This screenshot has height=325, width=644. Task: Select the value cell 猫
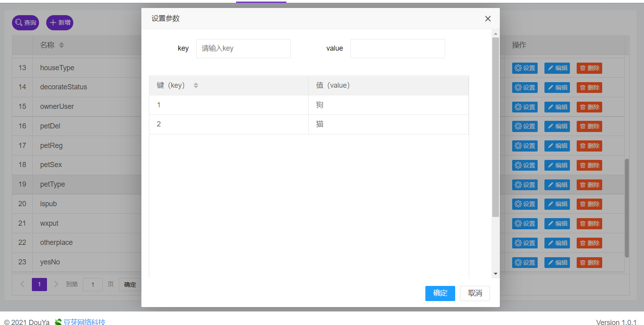coord(388,124)
